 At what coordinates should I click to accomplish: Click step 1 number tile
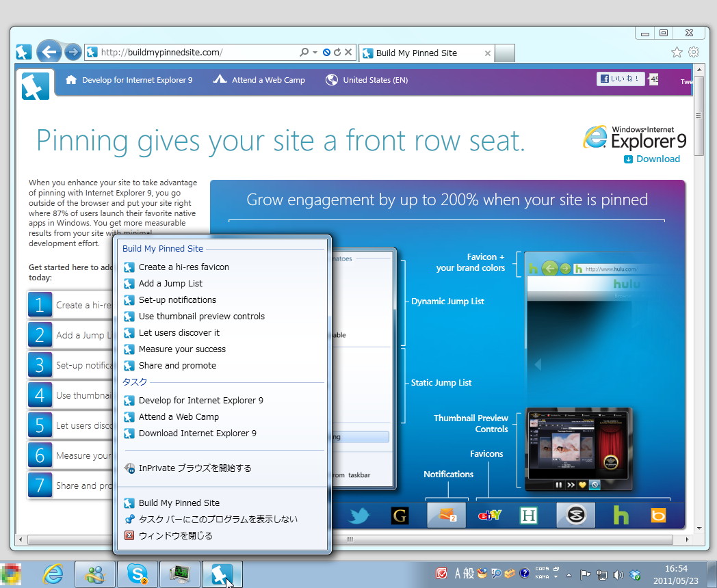click(x=40, y=305)
